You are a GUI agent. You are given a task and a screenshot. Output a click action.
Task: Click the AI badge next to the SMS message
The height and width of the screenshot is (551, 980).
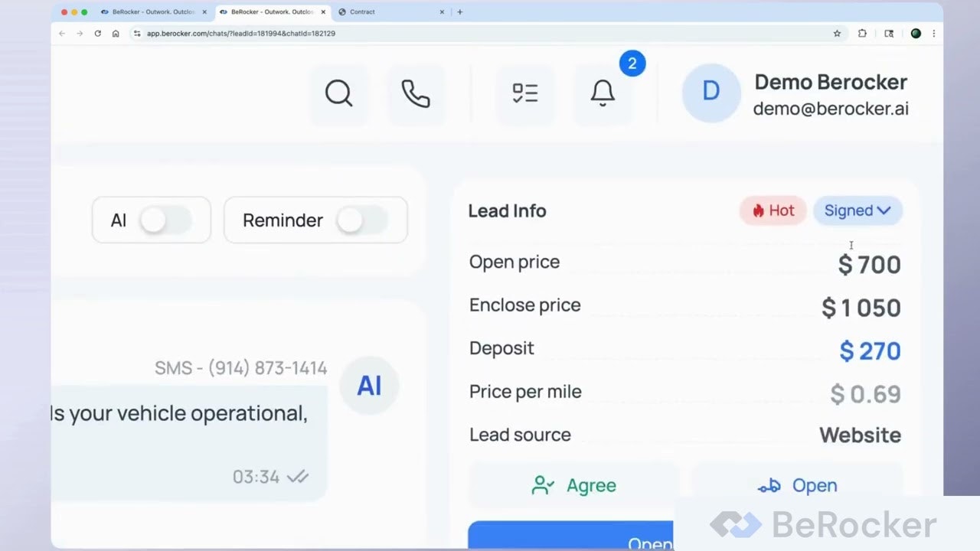[369, 386]
